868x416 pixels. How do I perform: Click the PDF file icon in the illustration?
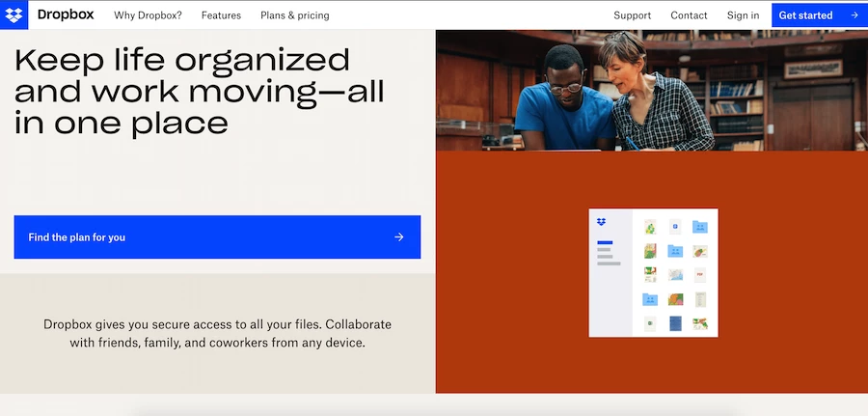(700, 275)
